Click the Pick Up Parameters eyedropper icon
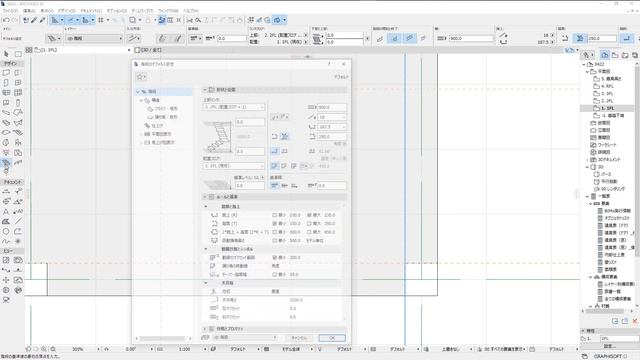The height and width of the screenshot is (360, 640). [x=34, y=20]
